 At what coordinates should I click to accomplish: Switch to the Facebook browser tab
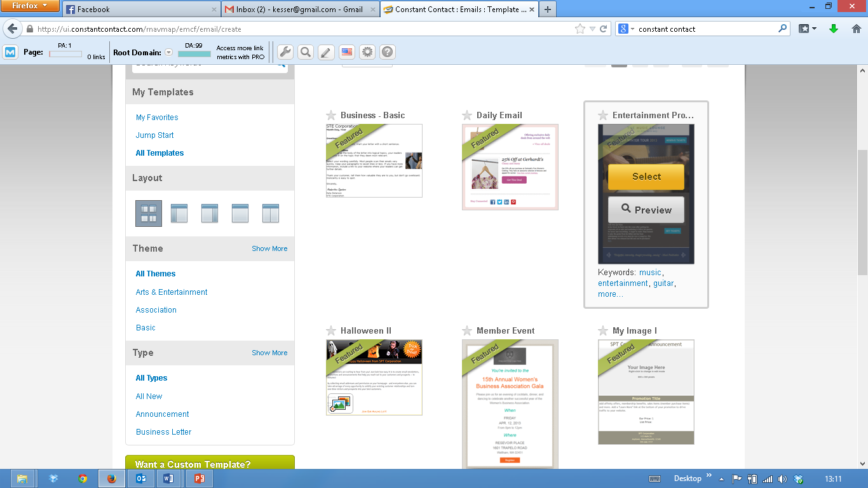pos(142,10)
